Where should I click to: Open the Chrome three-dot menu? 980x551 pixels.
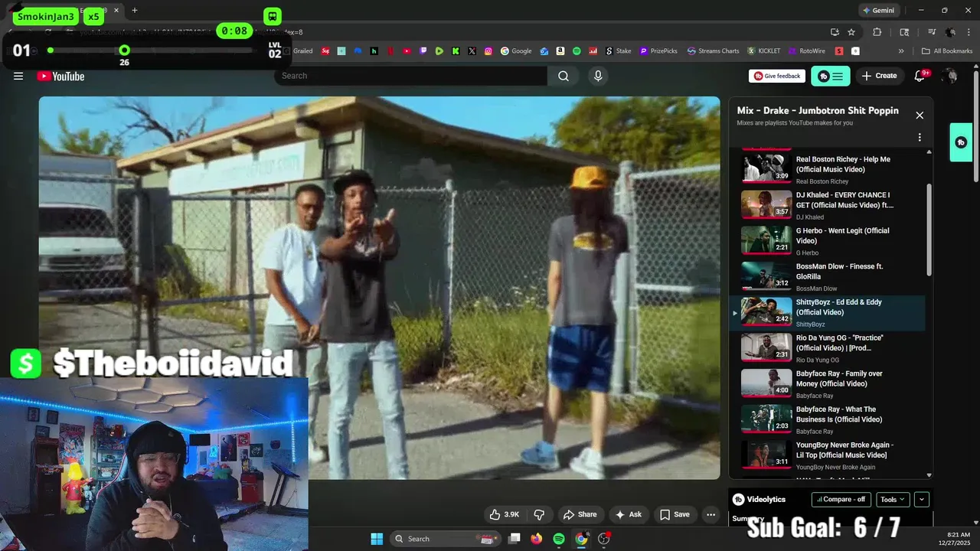coord(969,32)
